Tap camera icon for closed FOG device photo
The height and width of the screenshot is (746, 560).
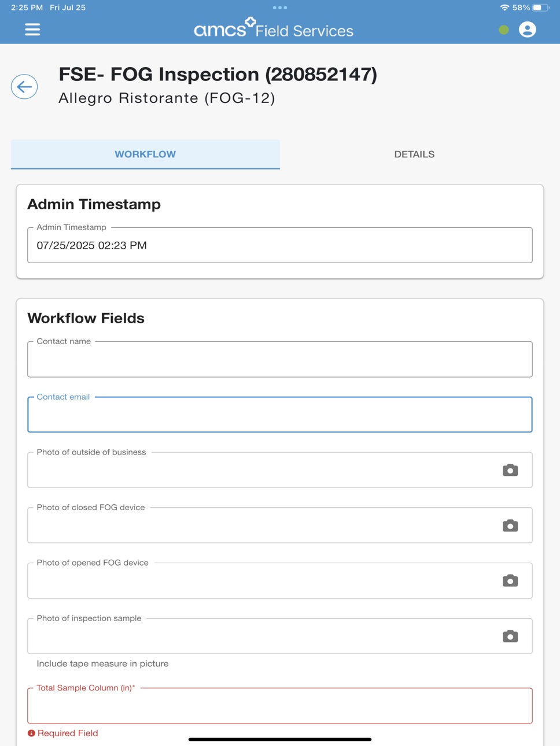click(x=510, y=526)
